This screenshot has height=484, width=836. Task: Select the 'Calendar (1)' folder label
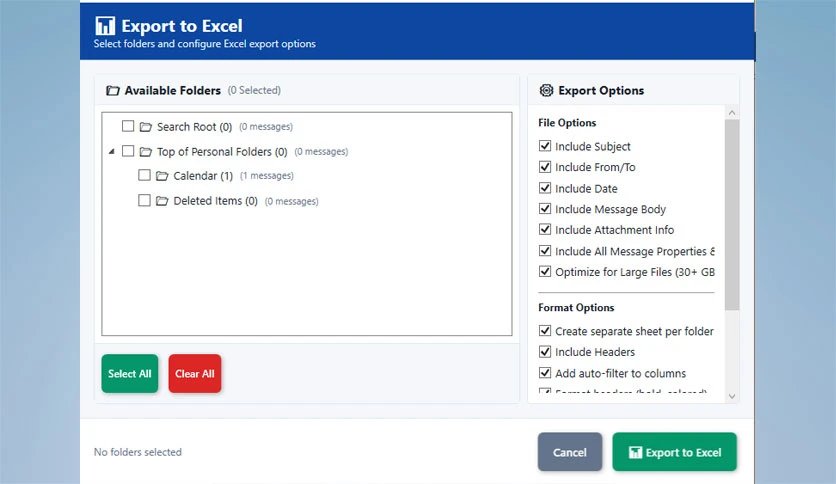click(x=203, y=176)
